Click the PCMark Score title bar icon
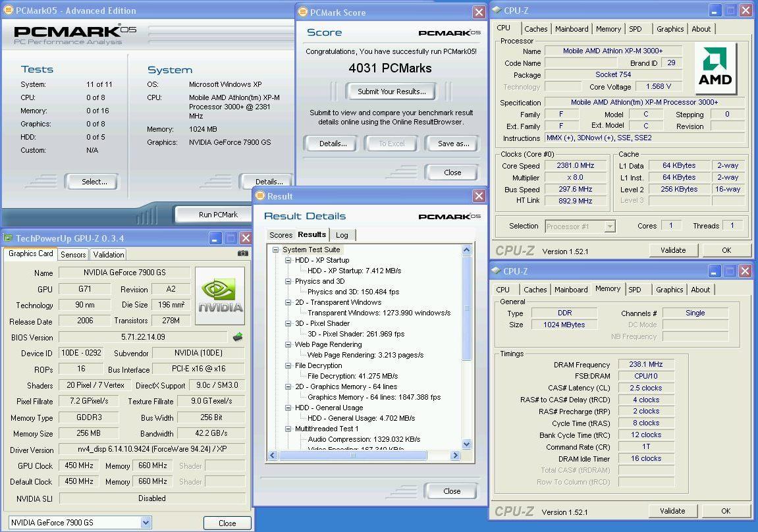This screenshot has width=758, height=532. (303, 12)
